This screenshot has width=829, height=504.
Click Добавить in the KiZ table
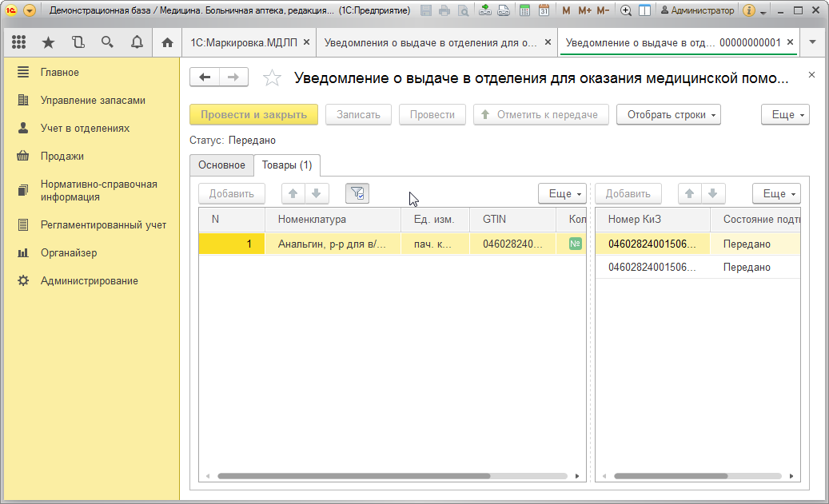tap(628, 194)
